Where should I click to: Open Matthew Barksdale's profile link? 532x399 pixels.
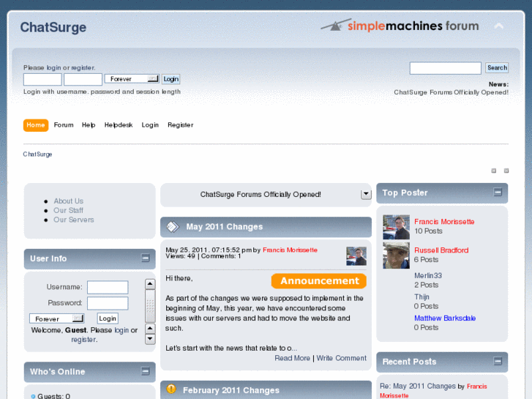(445, 318)
